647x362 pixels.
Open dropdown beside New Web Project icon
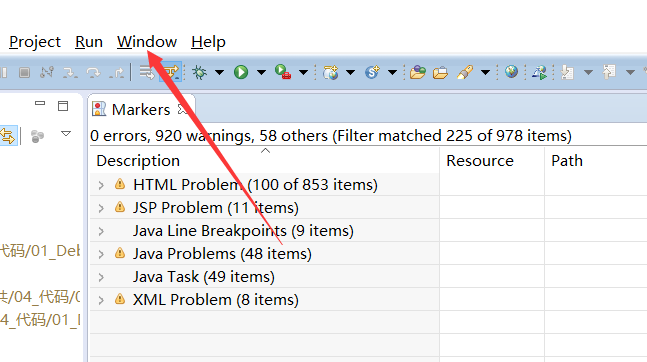350,73
